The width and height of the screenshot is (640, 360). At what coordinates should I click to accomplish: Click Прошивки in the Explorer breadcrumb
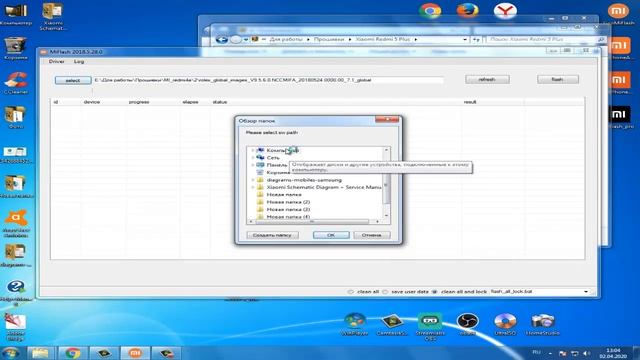pyautogui.click(x=329, y=40)
